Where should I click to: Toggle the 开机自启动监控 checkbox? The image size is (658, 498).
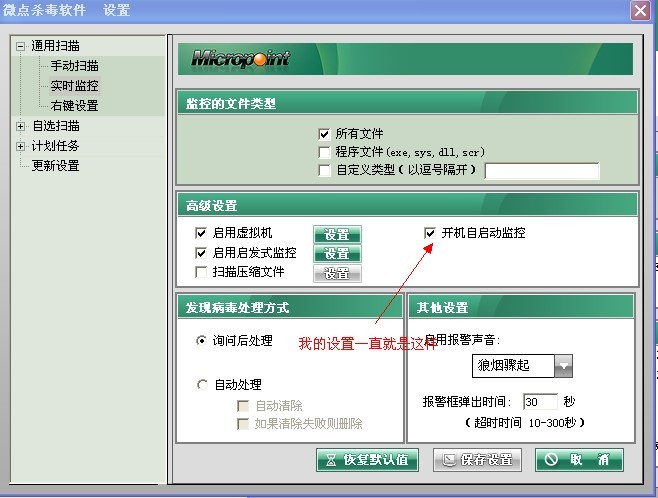pyautogui.click(x=430, y=233)
